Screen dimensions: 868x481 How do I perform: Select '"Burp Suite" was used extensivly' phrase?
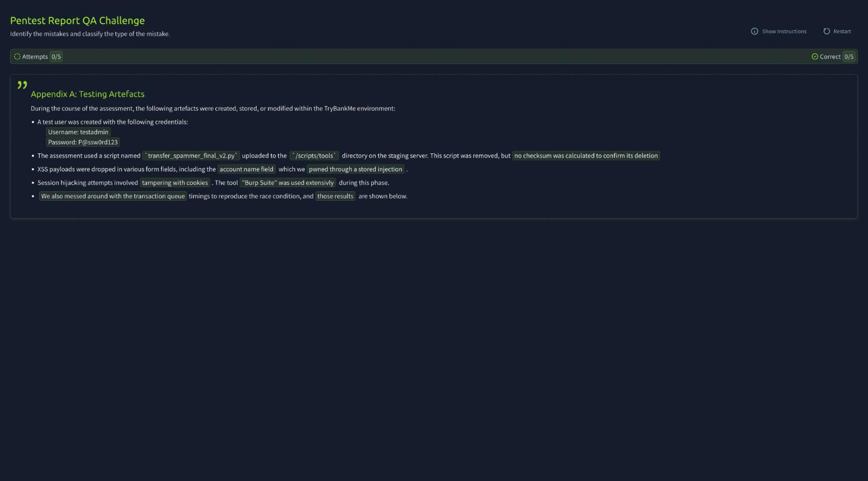(x=288, y=183)
